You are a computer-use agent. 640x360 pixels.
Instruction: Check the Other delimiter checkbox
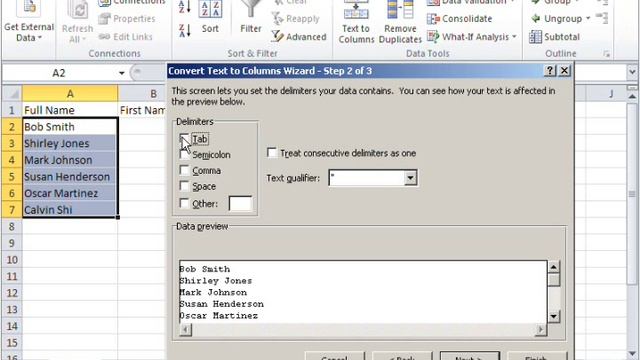[184, 203]
